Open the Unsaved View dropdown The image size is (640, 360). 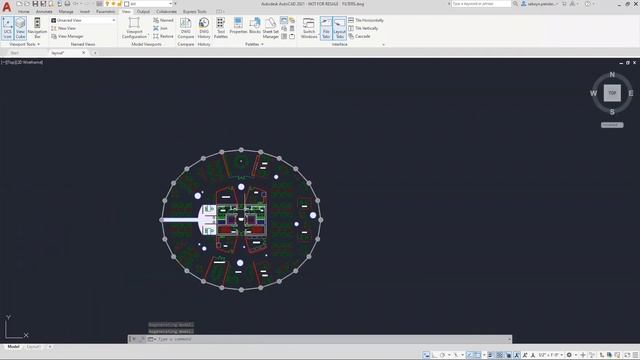(83, 20)
